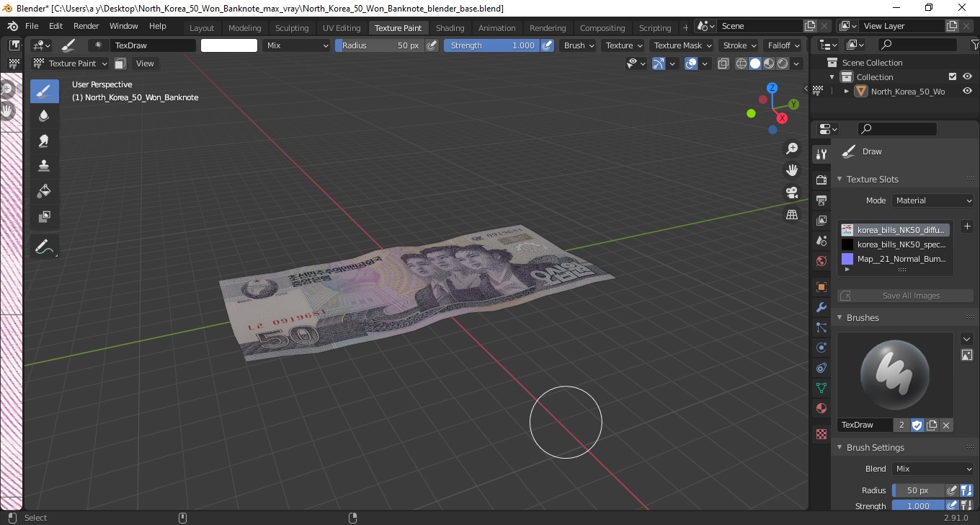Open Modifier properties wrench tab

click(x=821, y=307)
